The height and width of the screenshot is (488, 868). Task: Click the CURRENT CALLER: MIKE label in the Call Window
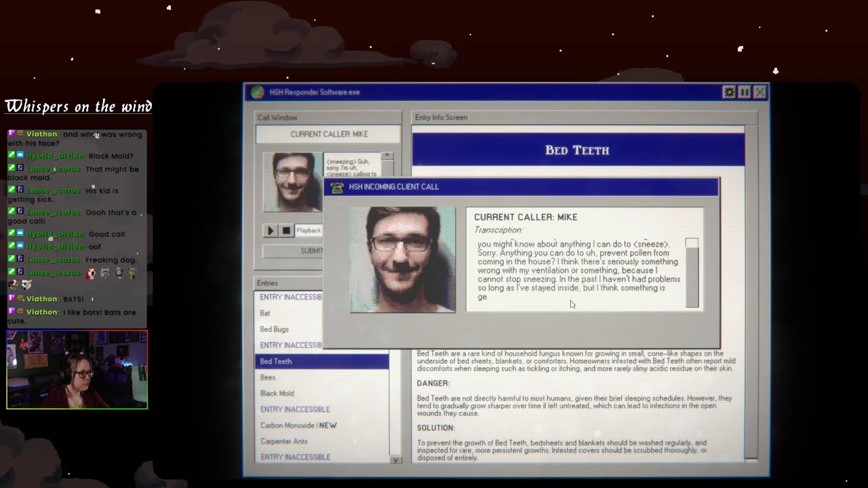pyautogui.click(x=329, y=134)
